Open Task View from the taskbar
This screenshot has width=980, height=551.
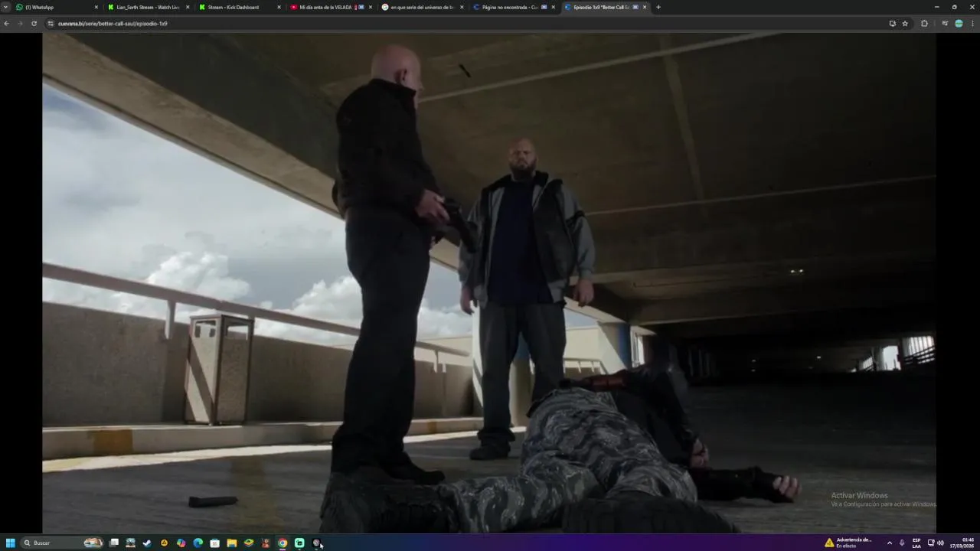pos(114,543)
